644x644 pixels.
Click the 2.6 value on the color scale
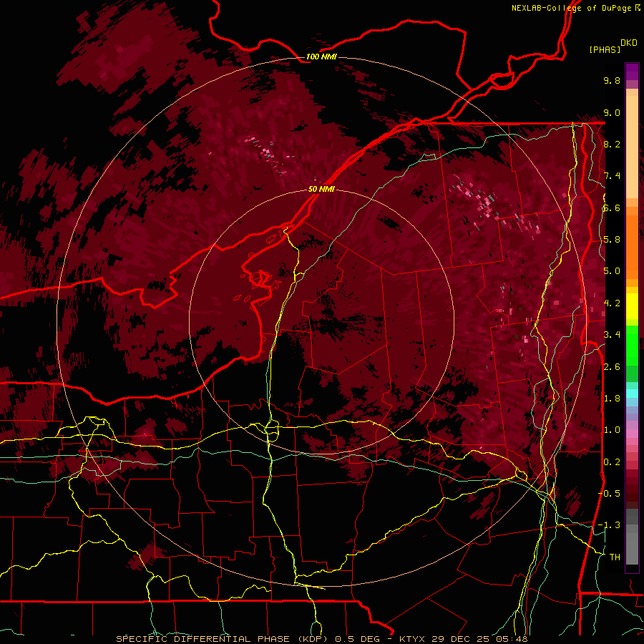tap(612, 366)
